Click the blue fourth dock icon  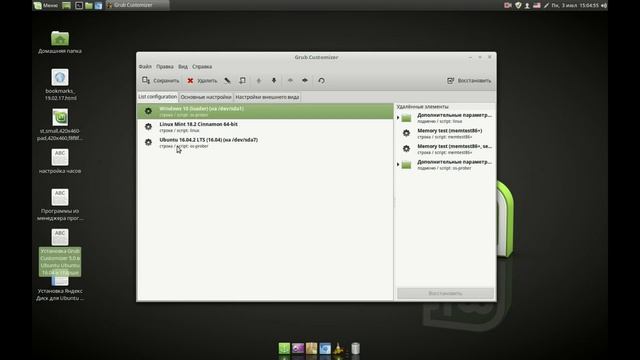325,348
